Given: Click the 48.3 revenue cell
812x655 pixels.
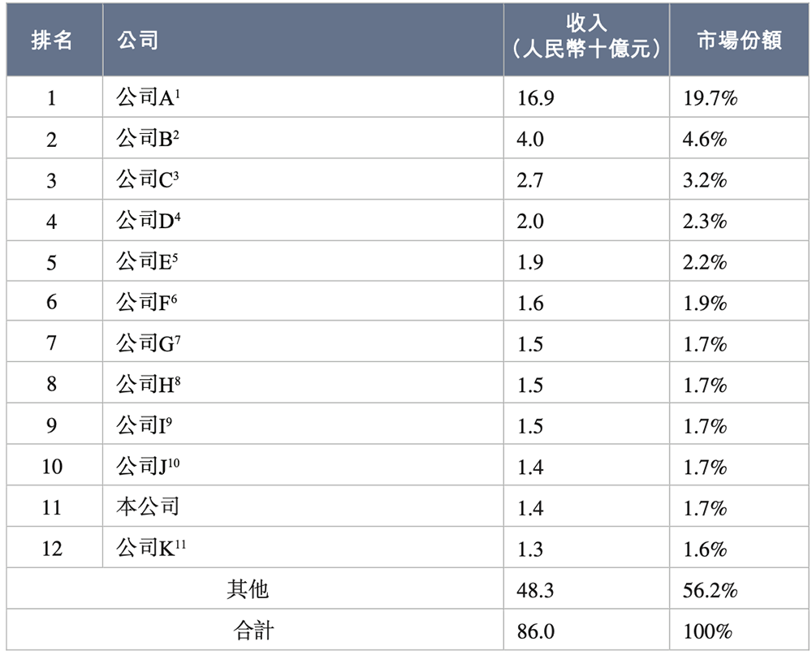Looking at the screenshot, I should 535,590.
